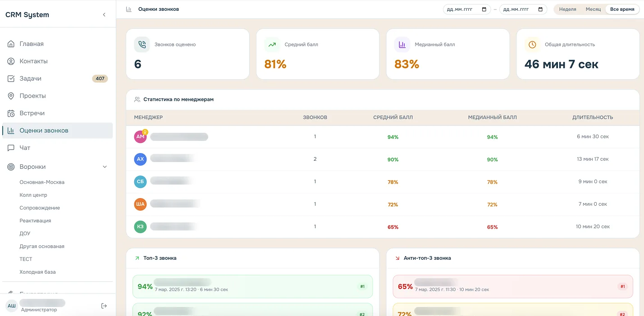
Task: Click the Общая длительность clock icon
Action: pyautogui.click(x=532, y=45)
